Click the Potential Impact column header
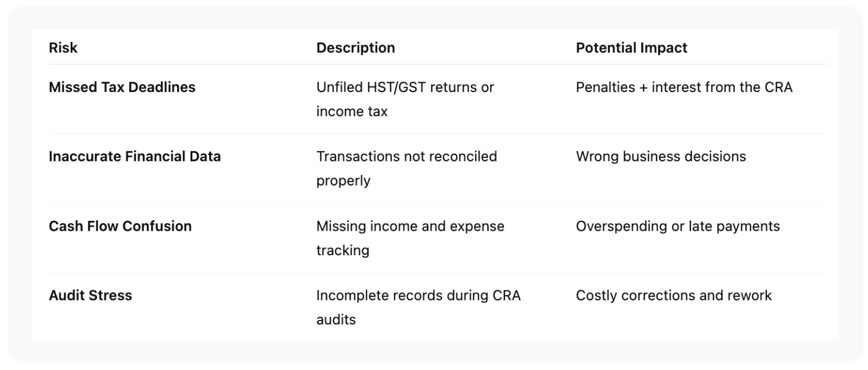The width and height of the screenshot is (868, 370). (x=631, y=48)
